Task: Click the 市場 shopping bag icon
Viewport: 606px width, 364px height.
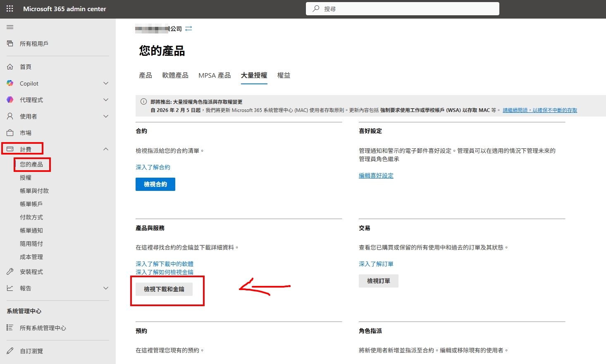Action: pyautogui.click(x=10, y=133)
